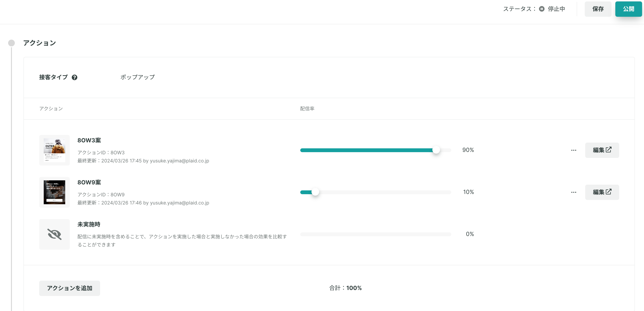
Task: Click the 8OW3案 delivery rate slider handle
Action: pos(436,150)
